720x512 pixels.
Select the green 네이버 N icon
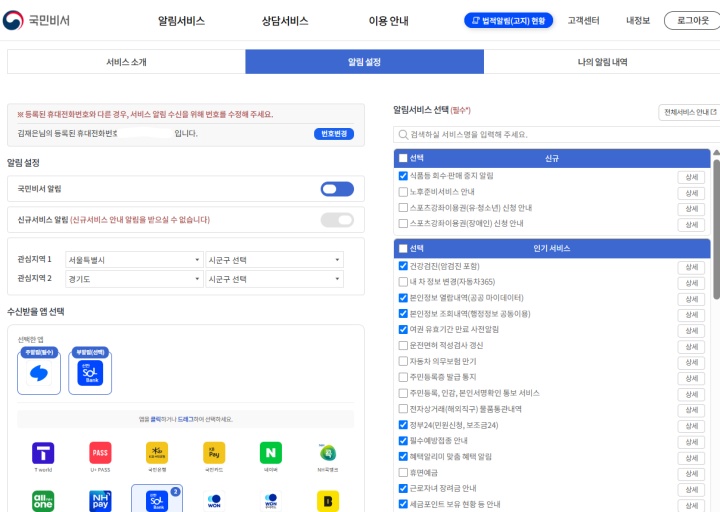coord(271,453)
